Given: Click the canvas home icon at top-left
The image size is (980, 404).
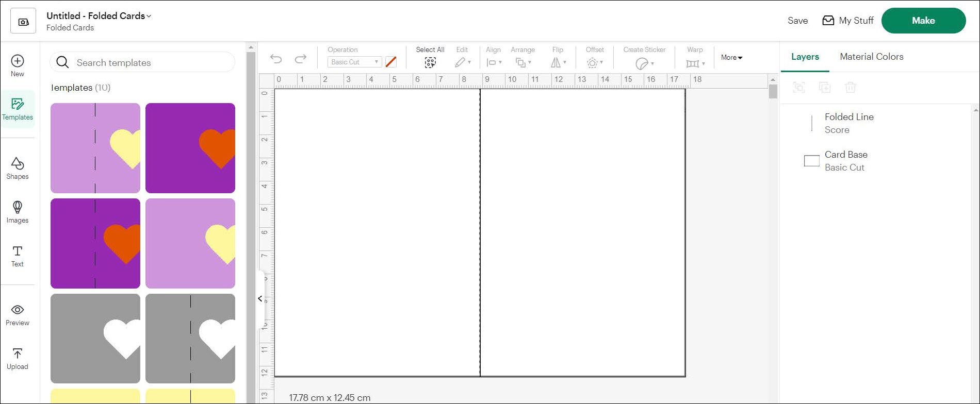Looking at the screenshot, I should pyautogui.click(x=23, y=21).
